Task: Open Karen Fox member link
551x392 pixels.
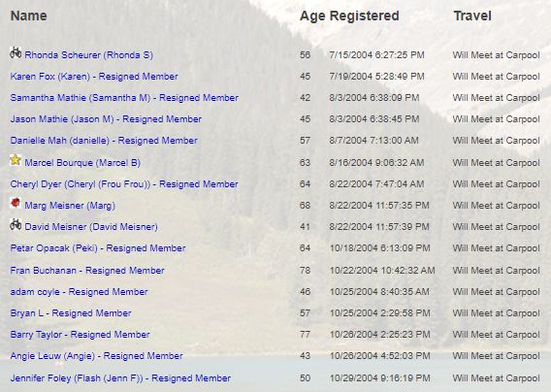Action: tap(94, 77)
